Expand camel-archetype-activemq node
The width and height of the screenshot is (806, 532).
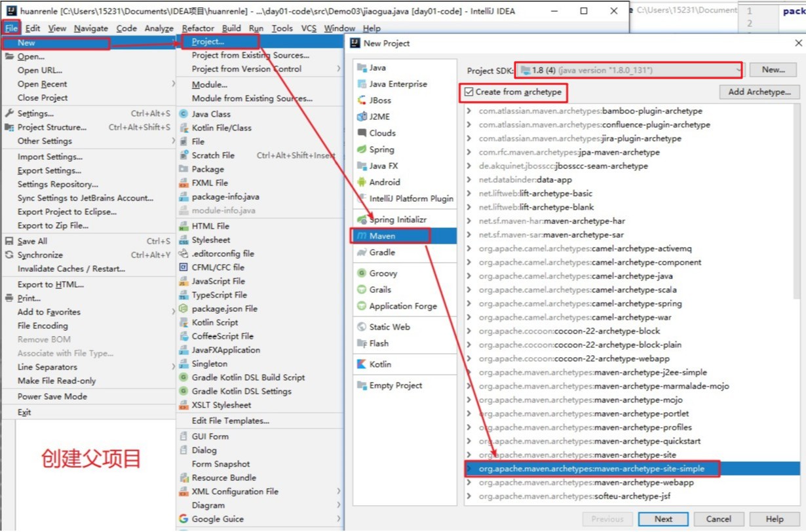pyautogui.click(x=469, y=248)
